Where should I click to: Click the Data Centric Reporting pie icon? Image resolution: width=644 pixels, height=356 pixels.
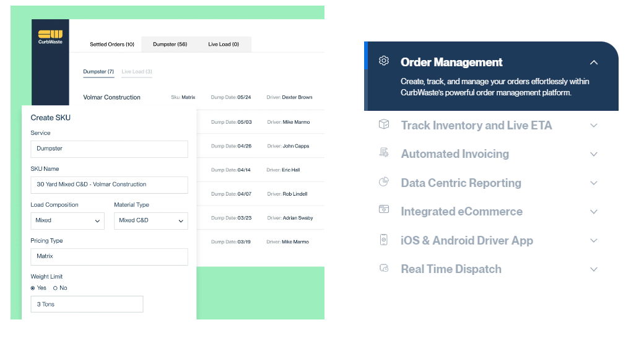coord(383,181)
